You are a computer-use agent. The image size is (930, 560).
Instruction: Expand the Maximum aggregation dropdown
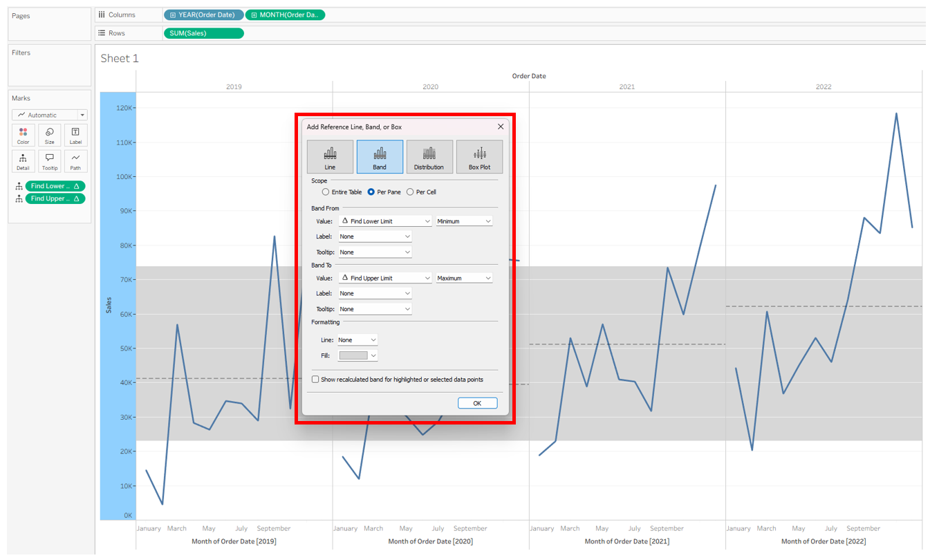click(x=464, y=278)
